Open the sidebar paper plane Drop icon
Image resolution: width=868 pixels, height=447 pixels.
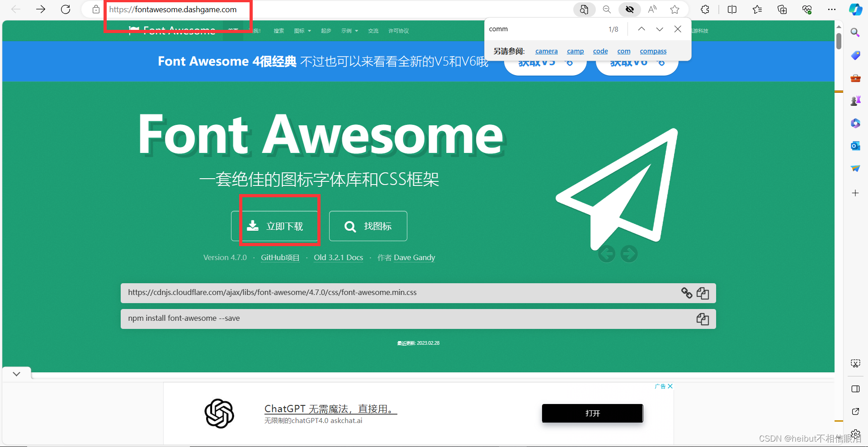tap(855, 168)
